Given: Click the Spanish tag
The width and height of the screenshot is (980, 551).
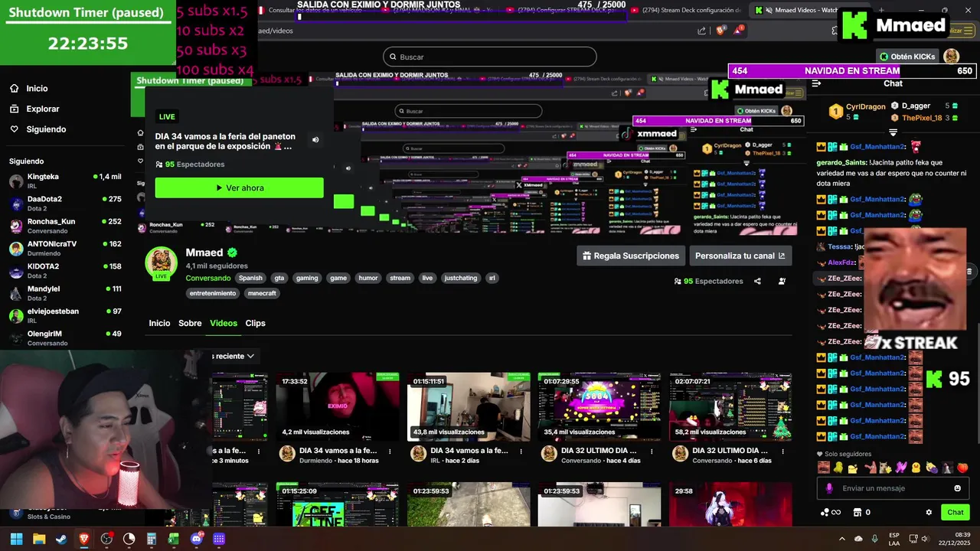Looking at the screenshot, I should [250, 278].
